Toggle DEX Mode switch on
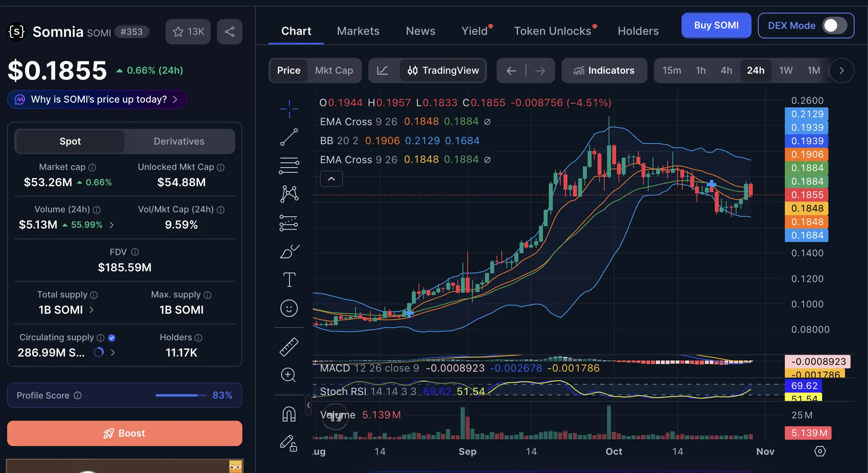This screenshot has height=473, width=868. tap(835, 26)
